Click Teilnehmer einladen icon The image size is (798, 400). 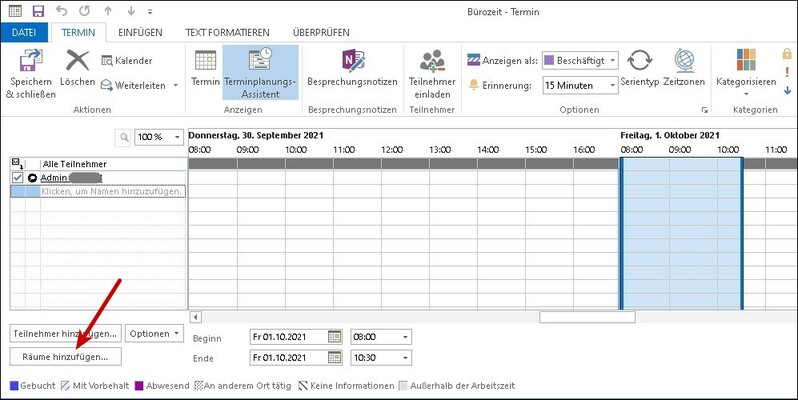[x=432, y=62]
